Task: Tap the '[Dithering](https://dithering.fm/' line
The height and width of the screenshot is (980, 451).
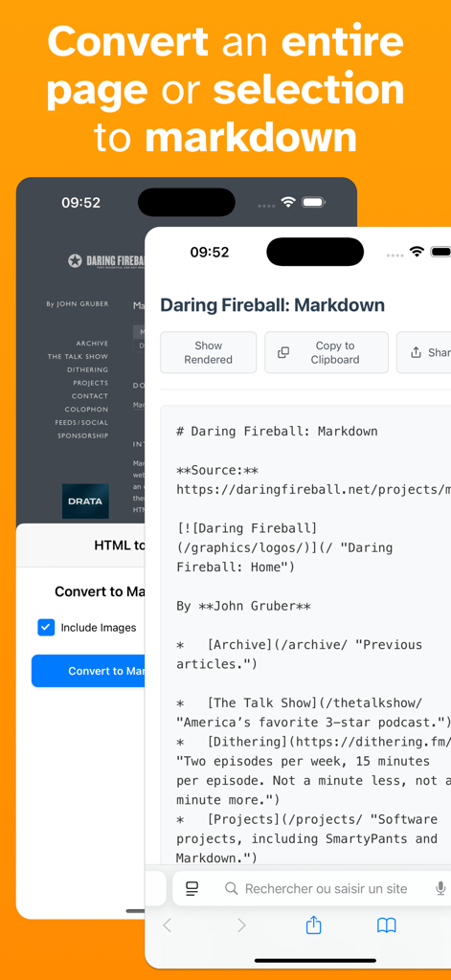Action: coord(313,742)
